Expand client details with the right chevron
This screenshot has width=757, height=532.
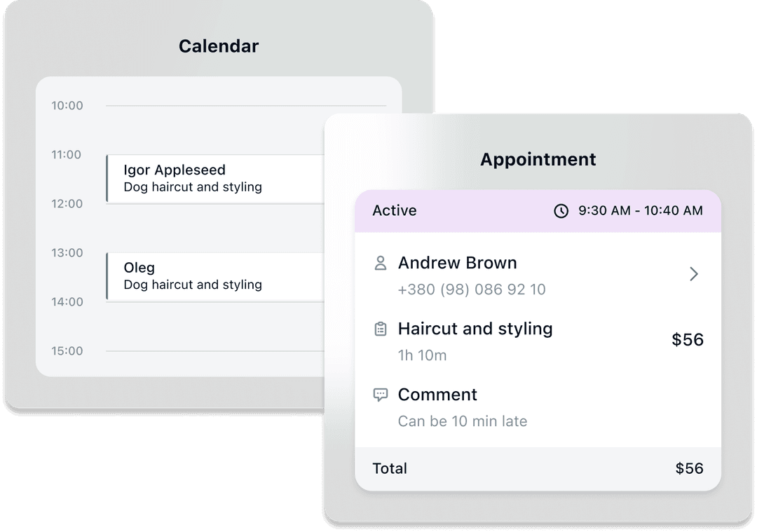coord(694,274)
